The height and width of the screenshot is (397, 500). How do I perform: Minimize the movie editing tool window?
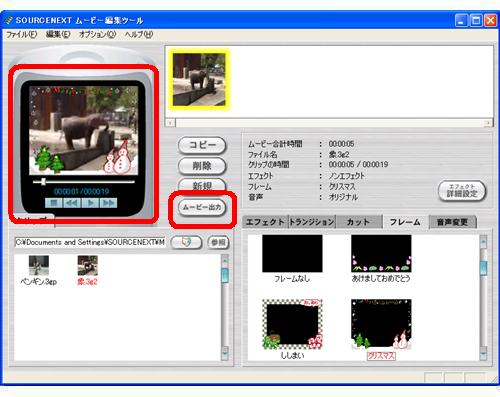pyautogui.click(x=461, y=21)
